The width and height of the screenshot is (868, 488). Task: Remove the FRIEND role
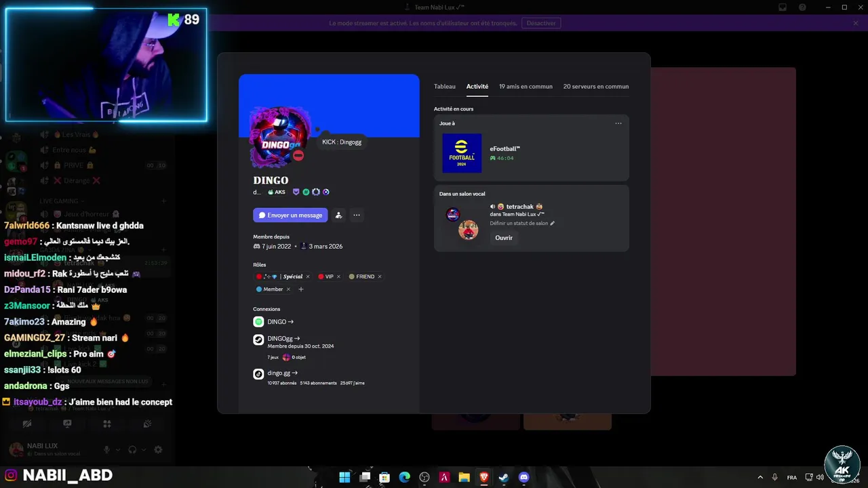[380, 277]
